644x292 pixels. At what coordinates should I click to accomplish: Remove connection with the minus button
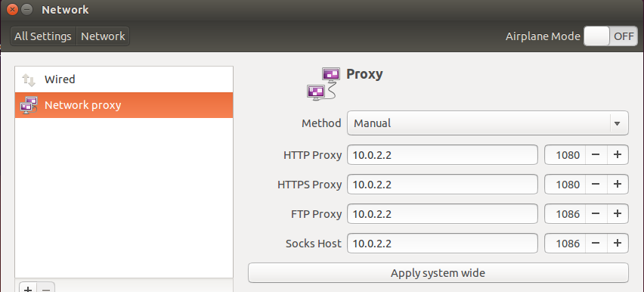click(46, 287)
